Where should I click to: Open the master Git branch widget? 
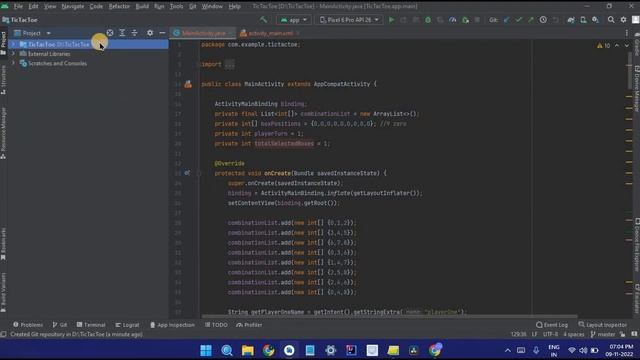602,334
